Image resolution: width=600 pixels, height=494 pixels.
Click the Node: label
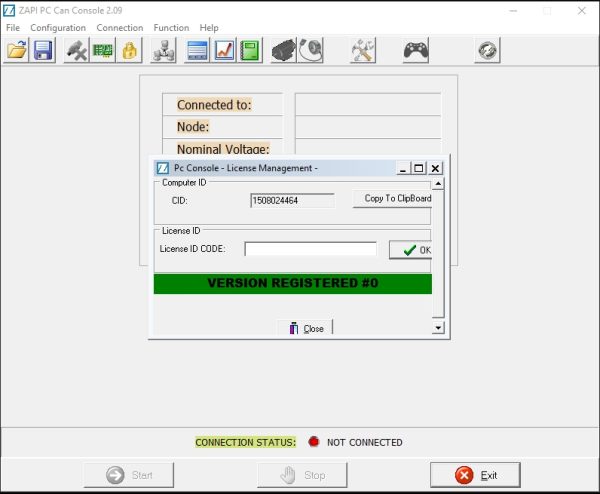[x=193, y=127]
